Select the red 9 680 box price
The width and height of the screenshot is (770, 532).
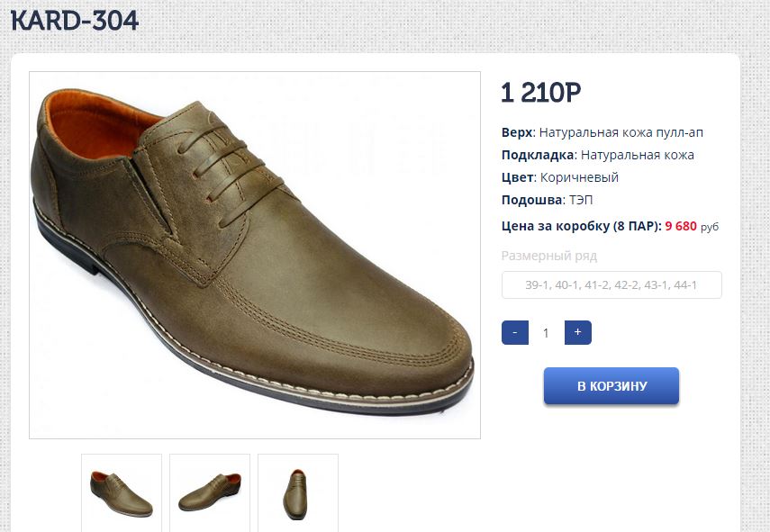(x=681, y=226)
